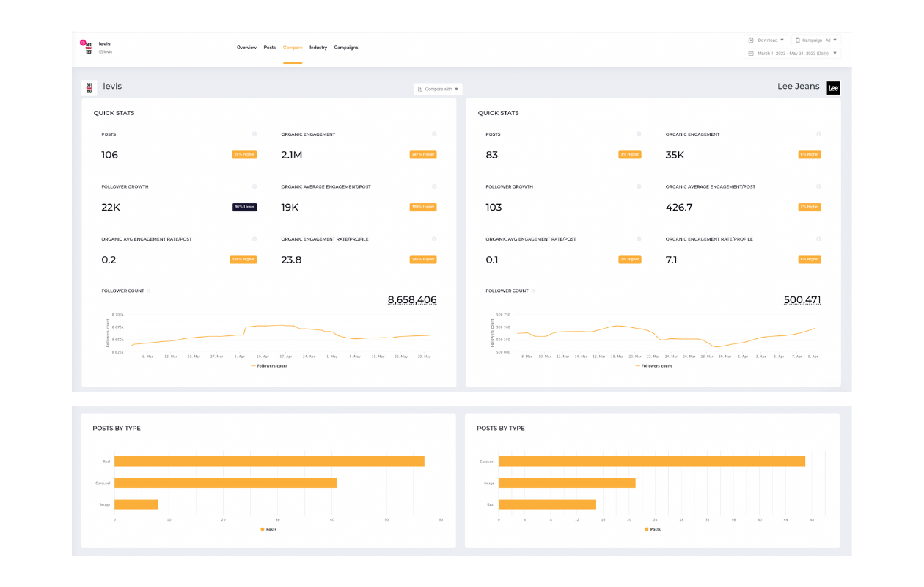Click info icon for Lee Jeans Follower Growth
The image size is (924, 587).
tap(639, 186)
